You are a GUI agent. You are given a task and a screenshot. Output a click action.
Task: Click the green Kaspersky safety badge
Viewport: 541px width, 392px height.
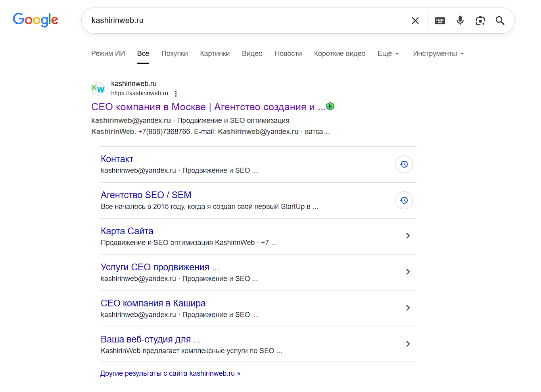[x=330, y=106]
